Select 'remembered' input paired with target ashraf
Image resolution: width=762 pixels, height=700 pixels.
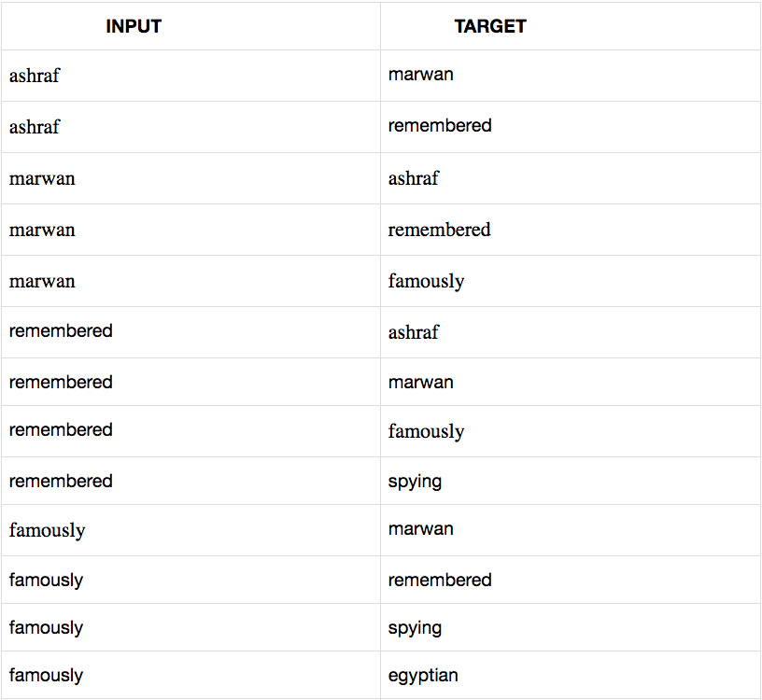click(x=61, y=331)
